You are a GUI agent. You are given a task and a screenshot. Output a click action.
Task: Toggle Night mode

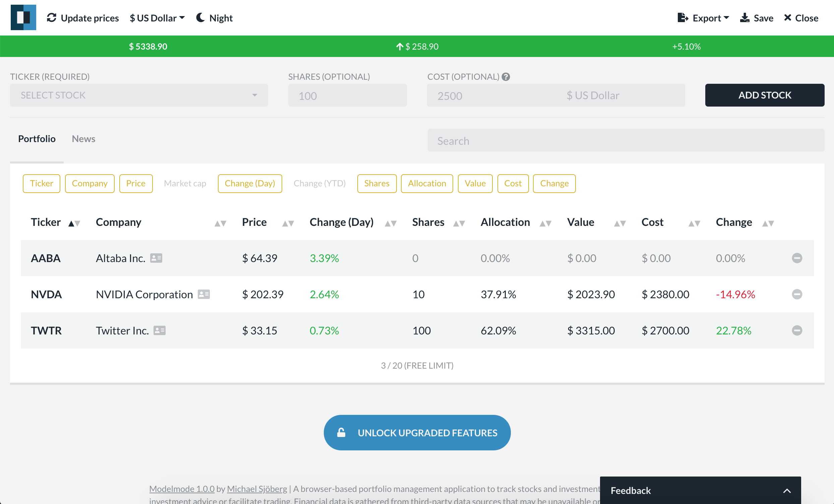tap(215, 18)
